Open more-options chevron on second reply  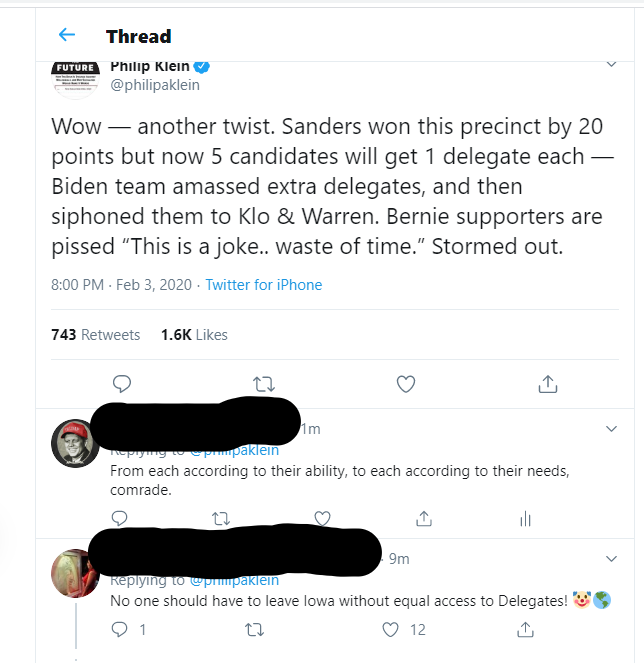coord(612,558)
